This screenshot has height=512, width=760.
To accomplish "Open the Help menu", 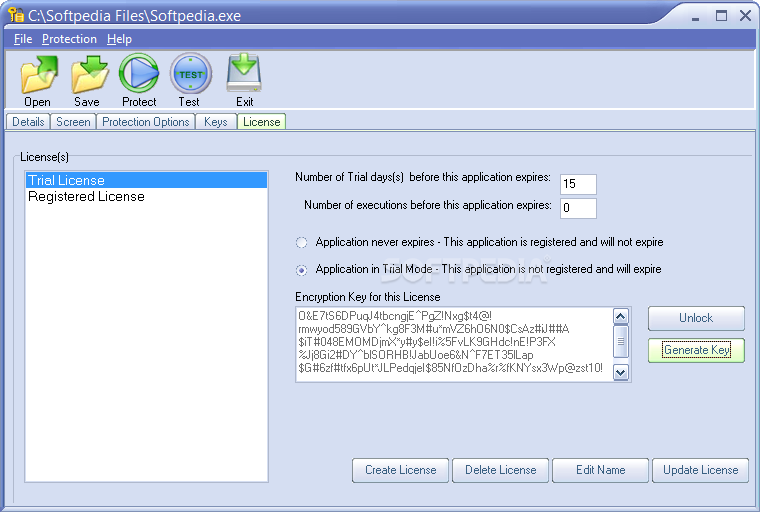I will click(x=119, y=39).
